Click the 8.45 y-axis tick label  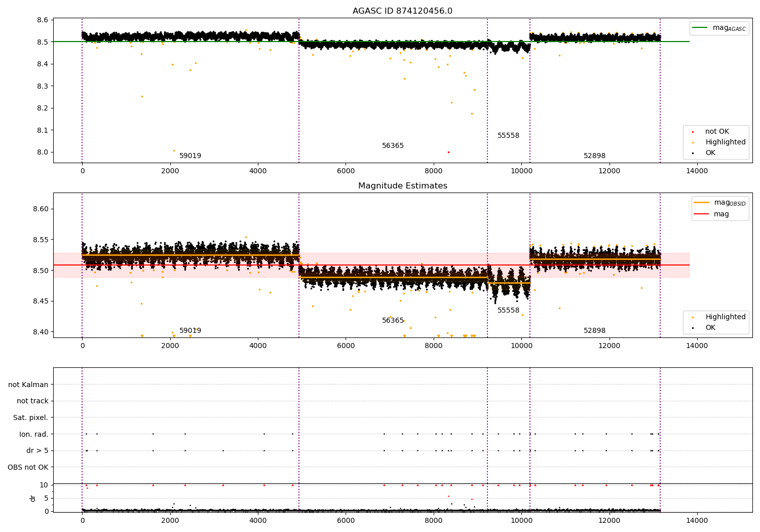[x=41, y=301]
